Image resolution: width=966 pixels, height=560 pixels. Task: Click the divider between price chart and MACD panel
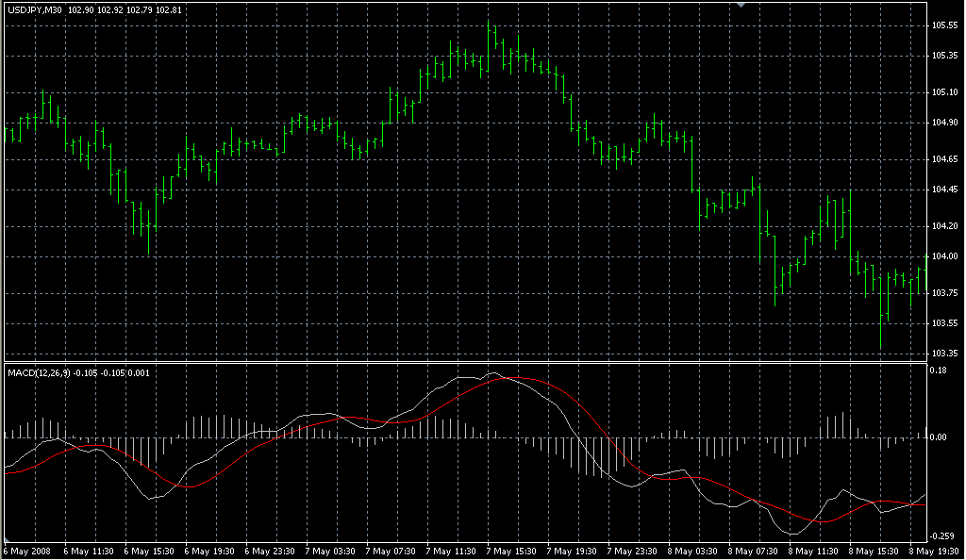click(x=472, y=360)
